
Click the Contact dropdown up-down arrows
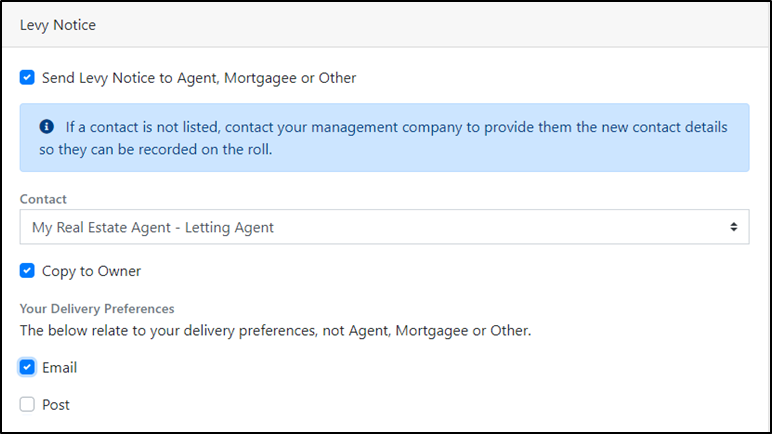coord(735,227)
